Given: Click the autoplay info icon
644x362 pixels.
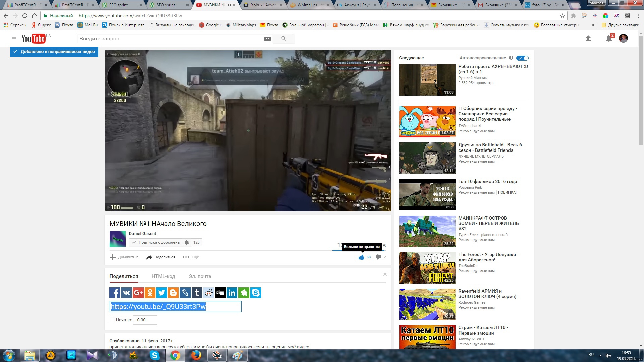Looking at the screenshot, I should pos(511,58).
